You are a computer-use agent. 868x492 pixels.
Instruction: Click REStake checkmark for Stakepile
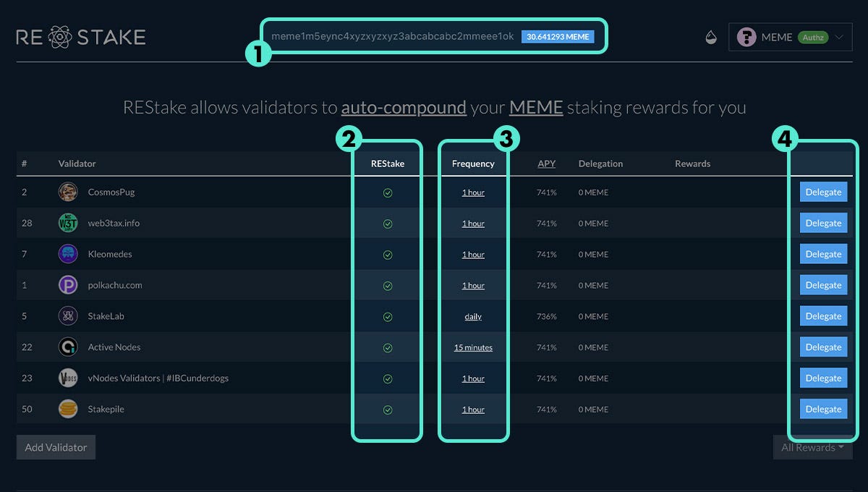click(388, 410)
